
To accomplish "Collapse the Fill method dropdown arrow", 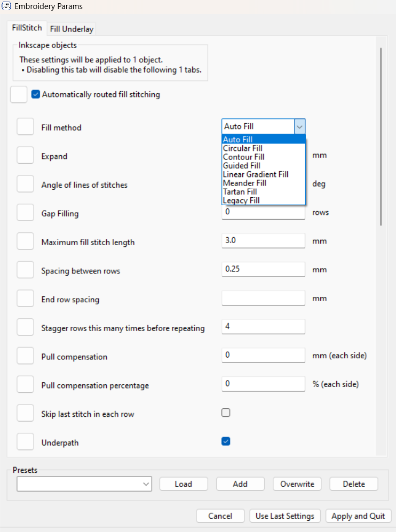I will [299, 126].
